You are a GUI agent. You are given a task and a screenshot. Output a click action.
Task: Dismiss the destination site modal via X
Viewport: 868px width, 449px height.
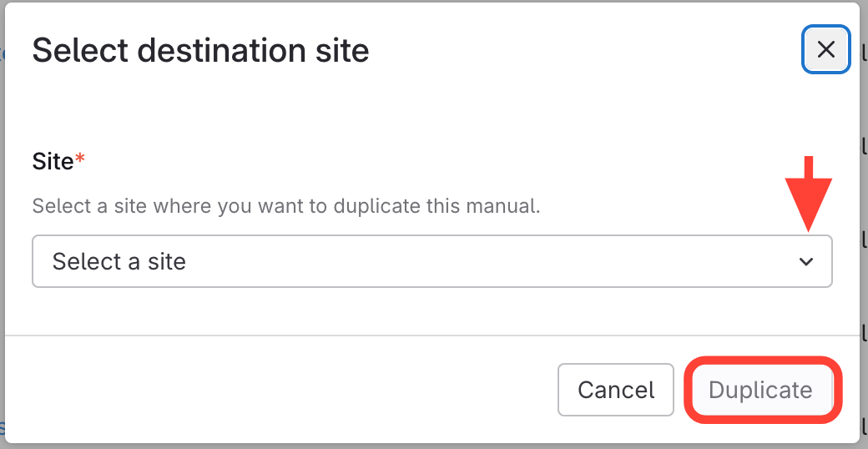(x=825, y=50)
